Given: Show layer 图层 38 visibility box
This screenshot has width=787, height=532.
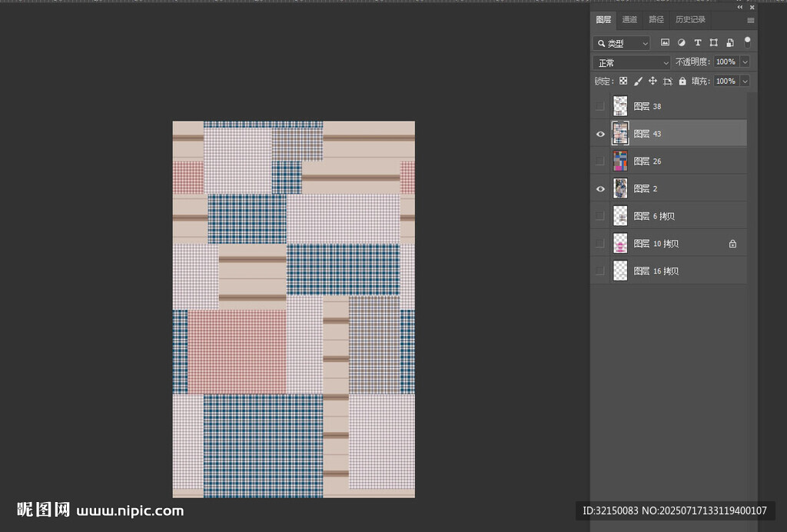Looking at the screenshot, I should click(600, 106).
